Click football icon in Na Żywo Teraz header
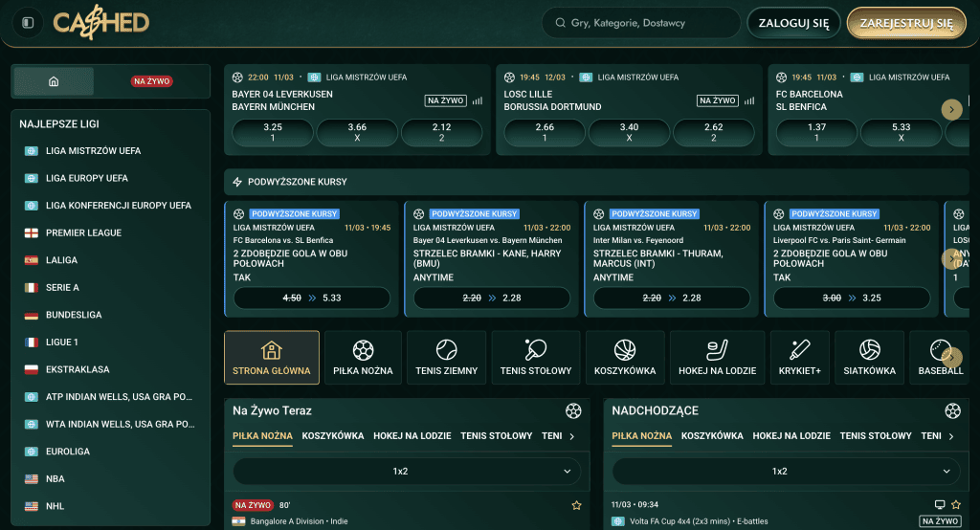The height and width of the screenshot is (530, 980). [x=573, y=410]
